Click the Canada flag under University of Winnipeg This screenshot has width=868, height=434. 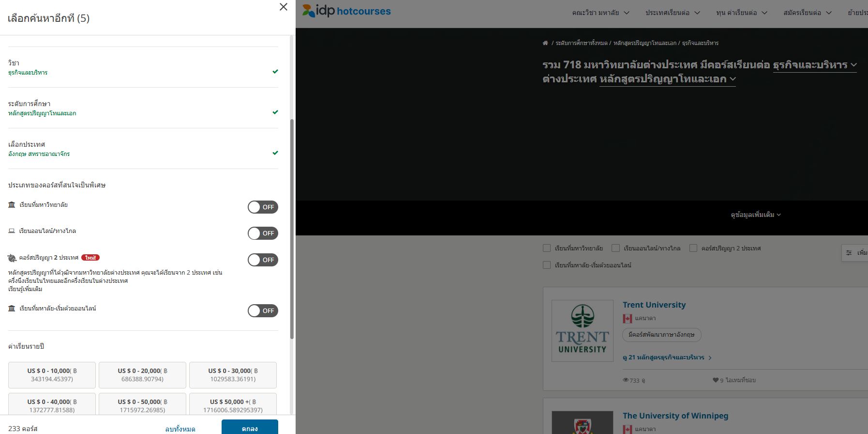pos(628,430)
